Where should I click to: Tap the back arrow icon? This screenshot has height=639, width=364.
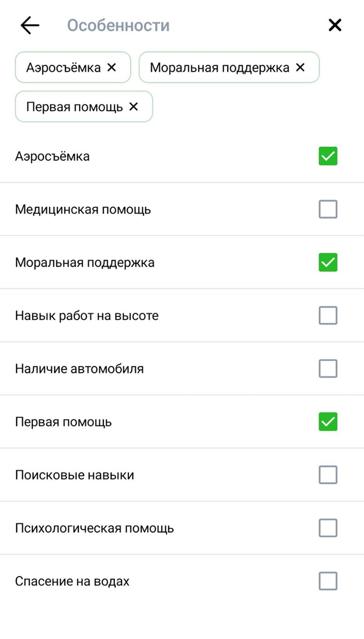click(x=30, y=26)
